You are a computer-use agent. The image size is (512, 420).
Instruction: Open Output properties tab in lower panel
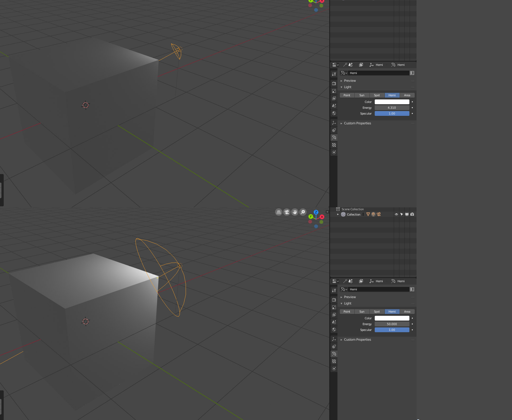334,307
